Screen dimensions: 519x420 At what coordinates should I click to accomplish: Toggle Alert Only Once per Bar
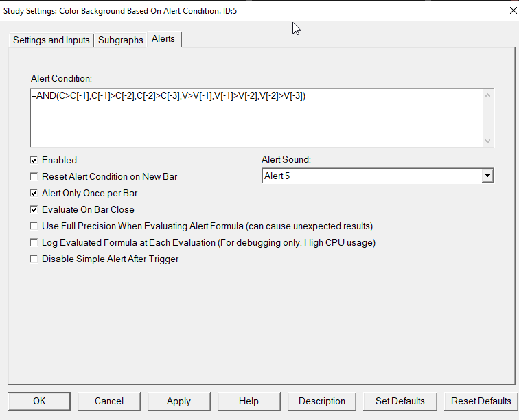[x=34, y=194]
